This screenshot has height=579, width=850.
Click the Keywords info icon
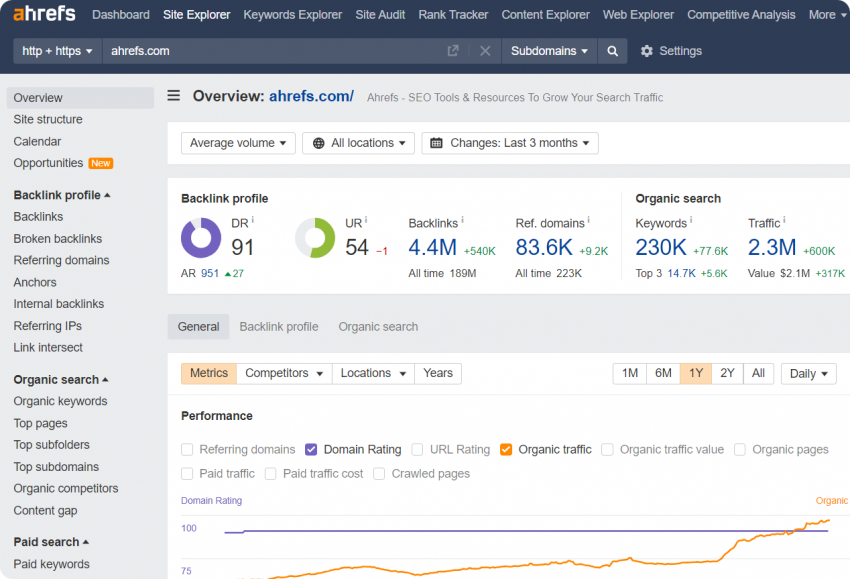pyautogui.click(x=691, y=220)
